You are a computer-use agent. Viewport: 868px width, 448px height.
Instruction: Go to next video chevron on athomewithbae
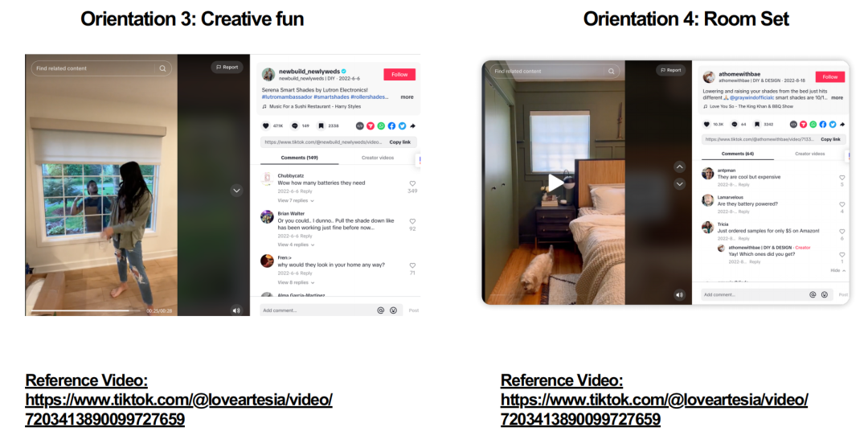[x=679, y=184]
